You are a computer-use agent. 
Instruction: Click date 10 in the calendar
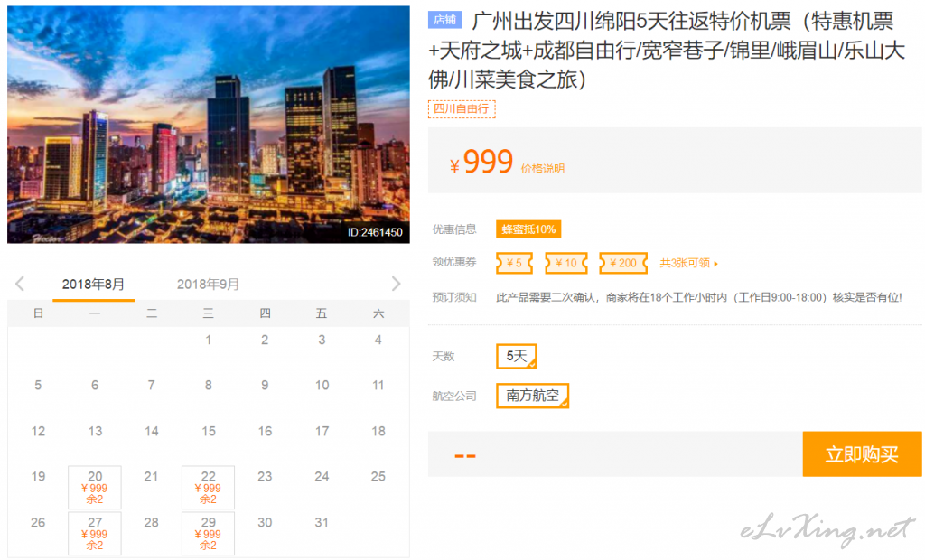click(x=322, y=386)
